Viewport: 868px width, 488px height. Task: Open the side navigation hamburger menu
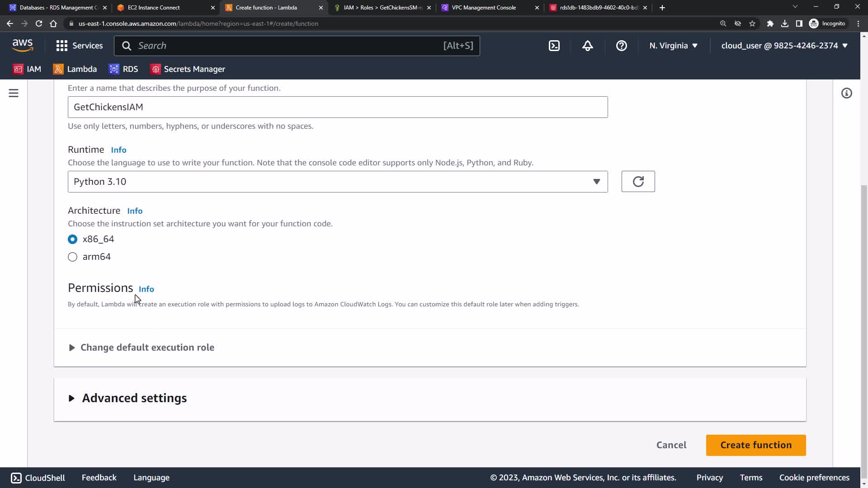[x=14, y=93]
